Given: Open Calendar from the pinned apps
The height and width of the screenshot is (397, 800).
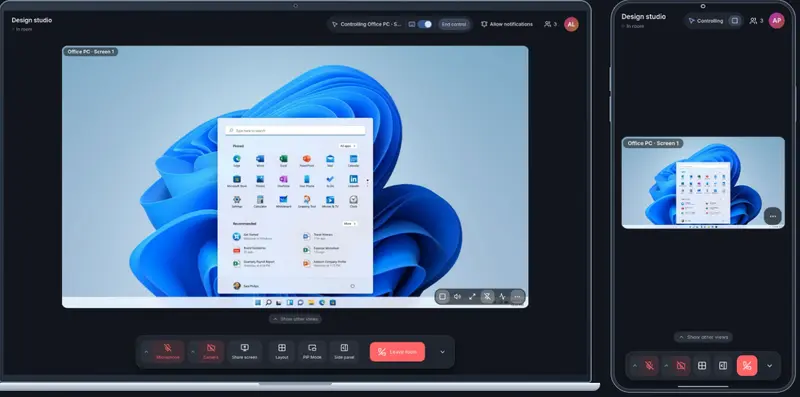Looking at the screenshot, I should coord(354,161).
